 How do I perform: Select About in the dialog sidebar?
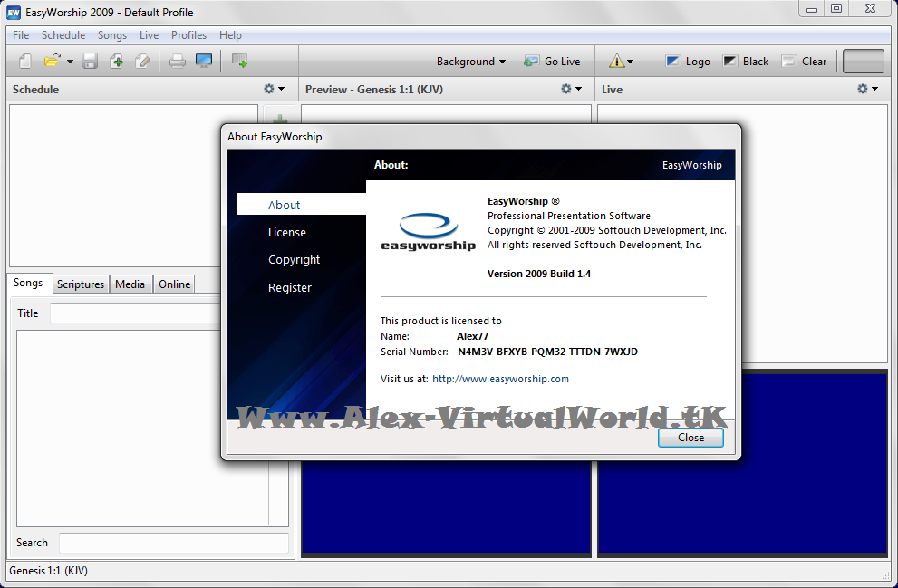point(301,205)
